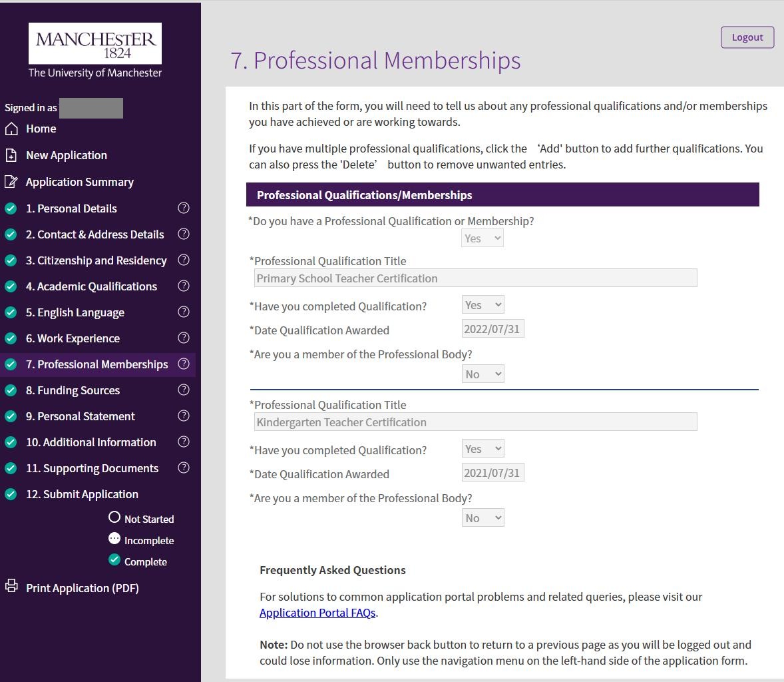Click the Primary School Teacher Certification title field
The image size is (784, 682).
click(x=475, y=278)
